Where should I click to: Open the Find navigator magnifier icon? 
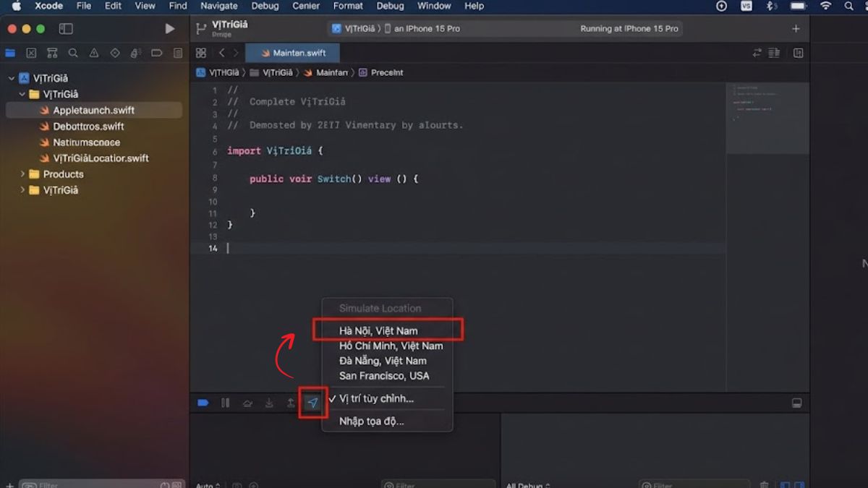[x=73, y=53]
